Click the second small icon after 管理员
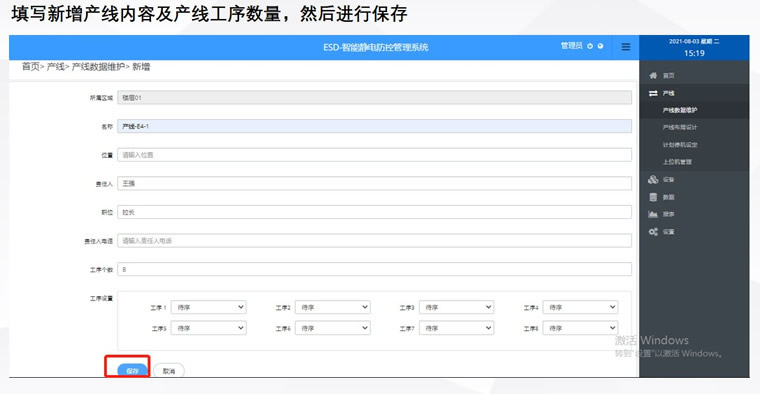This screenshot has width=760, height=394. [600, 46]
